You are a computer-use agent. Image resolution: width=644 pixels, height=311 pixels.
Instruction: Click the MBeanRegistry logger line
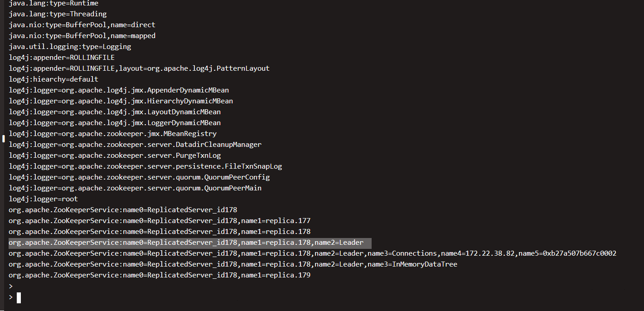[x=112, y=134]
